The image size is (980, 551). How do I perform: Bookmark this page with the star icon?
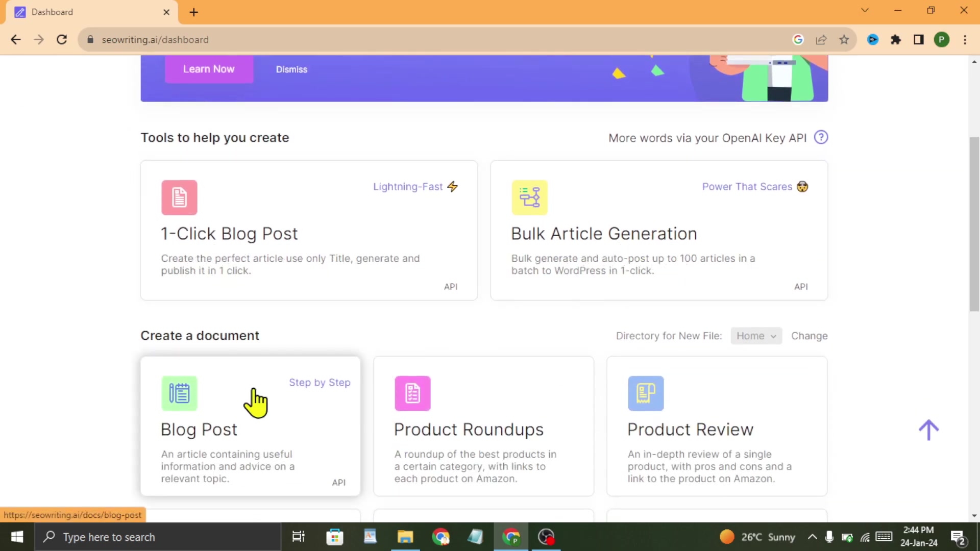pos(844,40)
